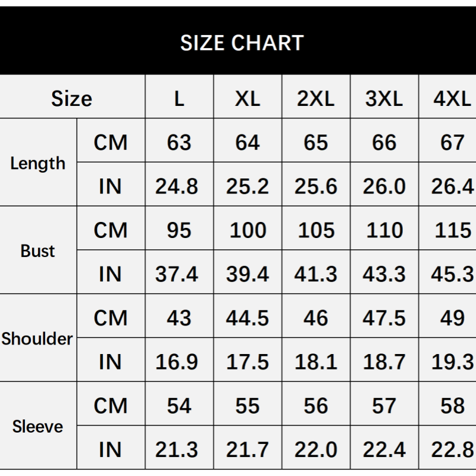The height and width of the screenshot is (476, 476).
Task: Select the 3XL size column header
Action: 384,98
